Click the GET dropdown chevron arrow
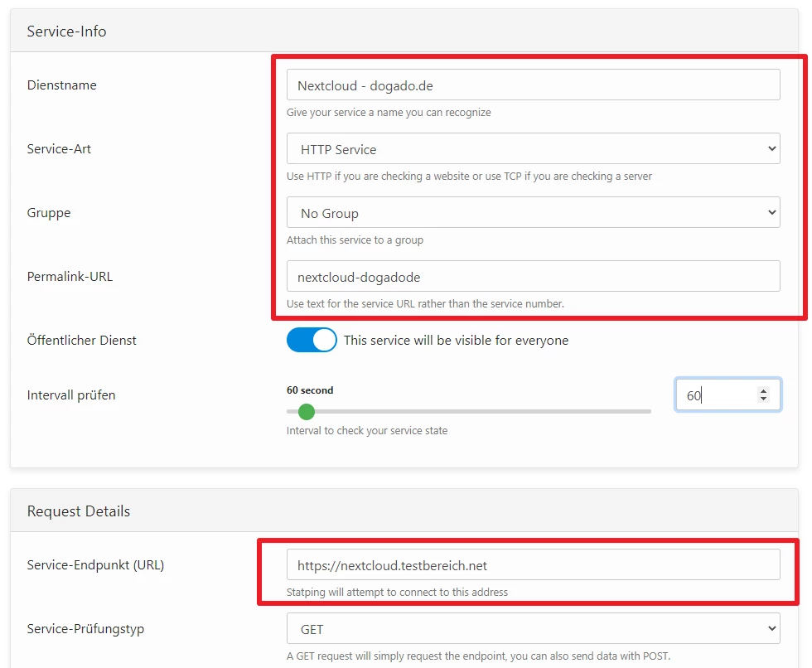812x668 pixels. tap(771, 629)
